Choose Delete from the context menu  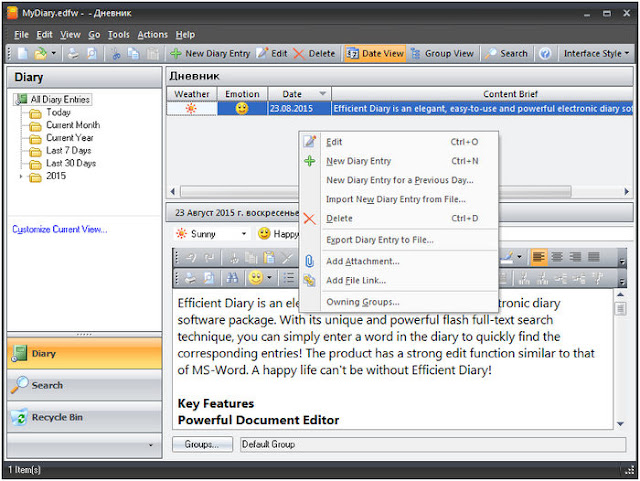pos(399,218)
